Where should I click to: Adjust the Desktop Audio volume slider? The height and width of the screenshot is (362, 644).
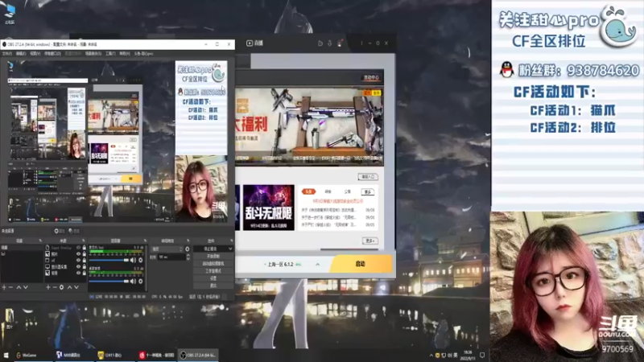coord(109,281)
